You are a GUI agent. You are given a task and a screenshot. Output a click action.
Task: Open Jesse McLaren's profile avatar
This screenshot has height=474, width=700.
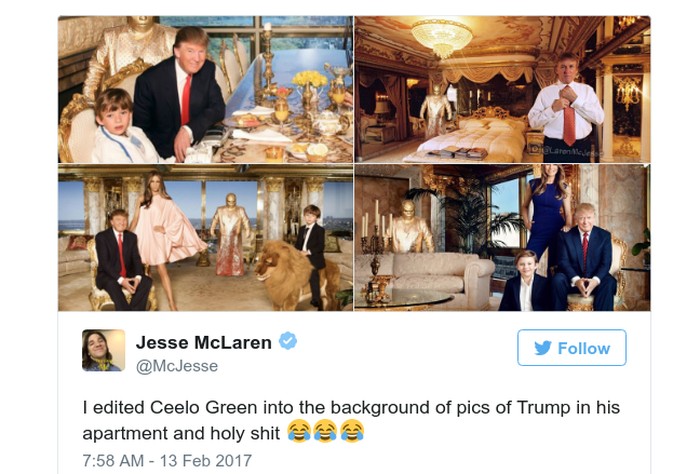104,350
